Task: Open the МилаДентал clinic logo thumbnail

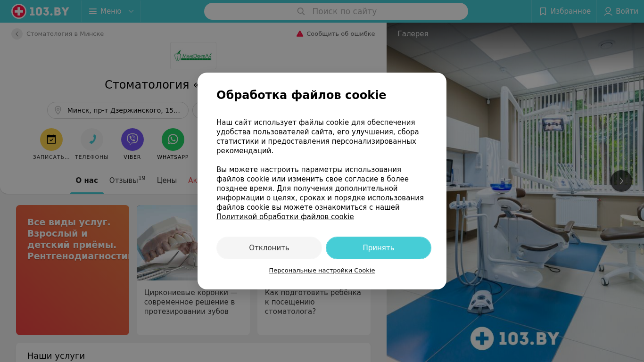Action: pyautogui.click(x=193, y=56)
